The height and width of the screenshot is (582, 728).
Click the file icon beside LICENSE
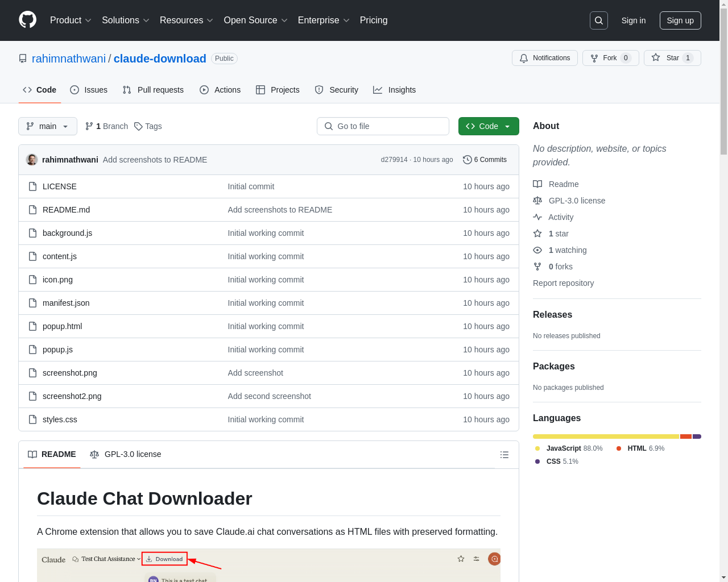33,186
